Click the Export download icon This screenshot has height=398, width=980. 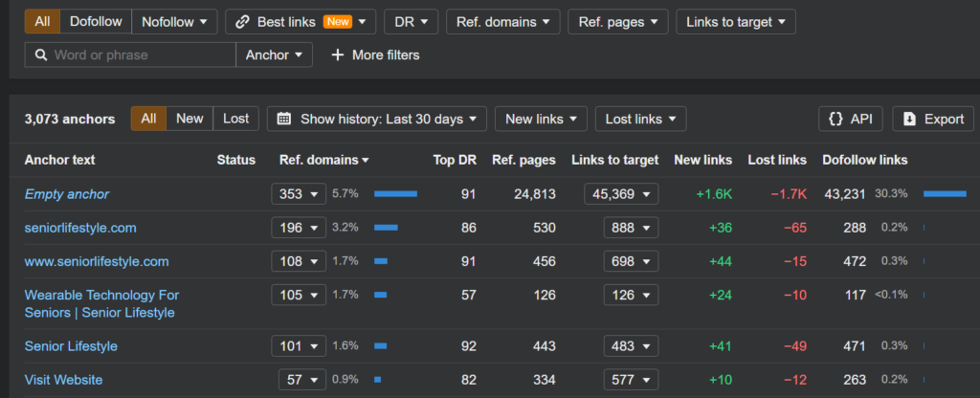tap(908, 119)
